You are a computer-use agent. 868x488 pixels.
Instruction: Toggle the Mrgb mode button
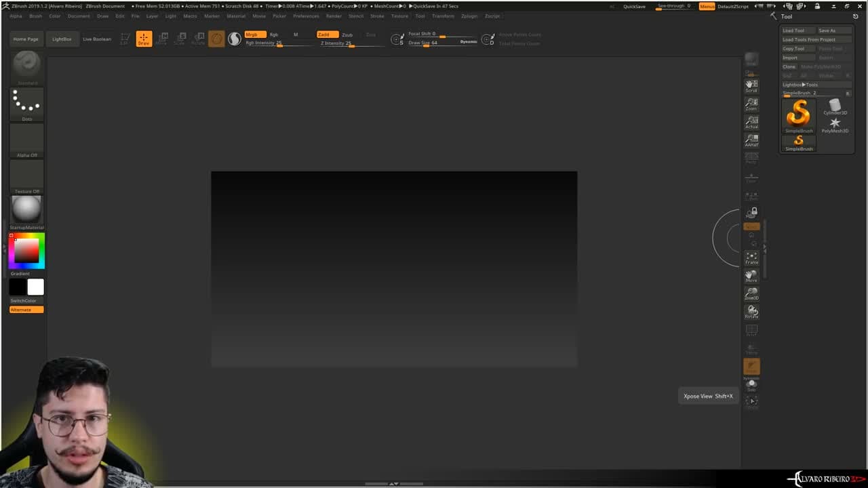pos(252,35)
